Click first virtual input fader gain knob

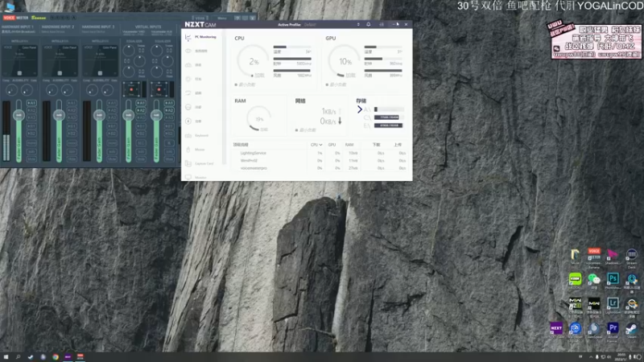coord(128,115)
